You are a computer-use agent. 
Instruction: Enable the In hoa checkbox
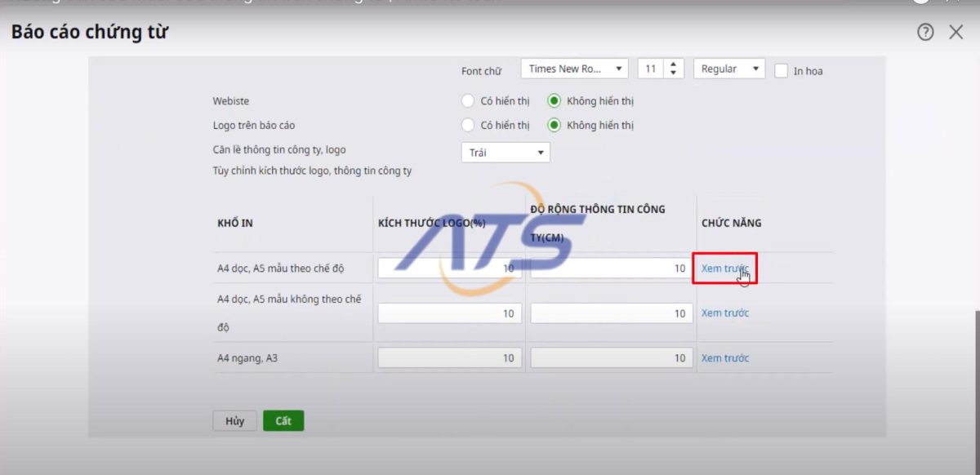pyautogui.click(x=781, y=70)
